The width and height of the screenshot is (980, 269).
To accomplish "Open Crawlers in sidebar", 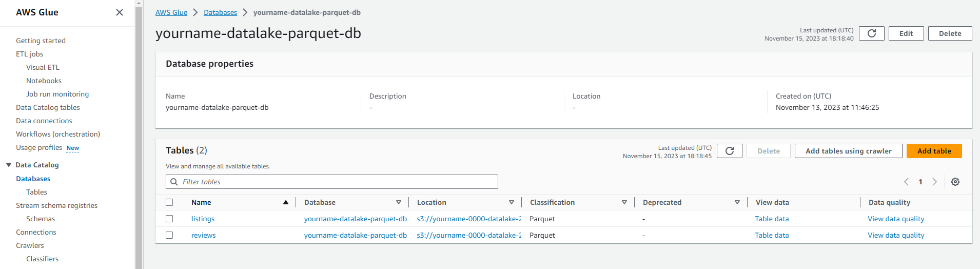I will click(30, 245).
